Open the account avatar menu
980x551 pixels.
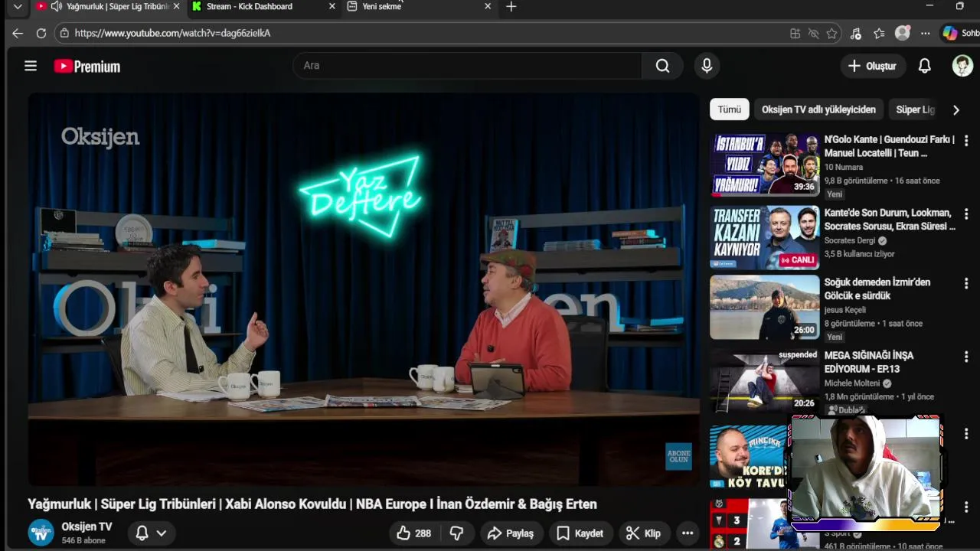tap(962, 66)
